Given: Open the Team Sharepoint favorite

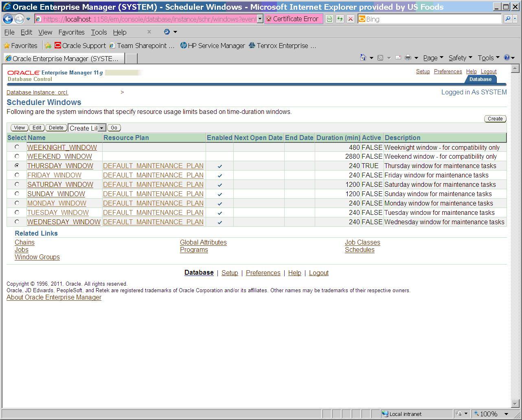Looking at the screenshot, I should (x=142, y=46).
